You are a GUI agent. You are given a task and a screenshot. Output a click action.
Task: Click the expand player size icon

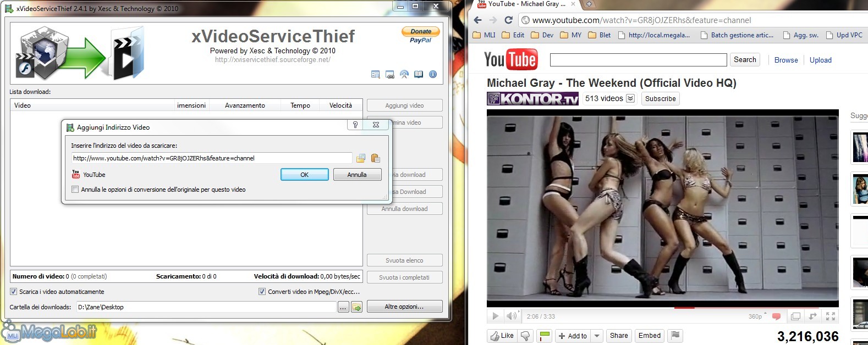click(812, 316)
